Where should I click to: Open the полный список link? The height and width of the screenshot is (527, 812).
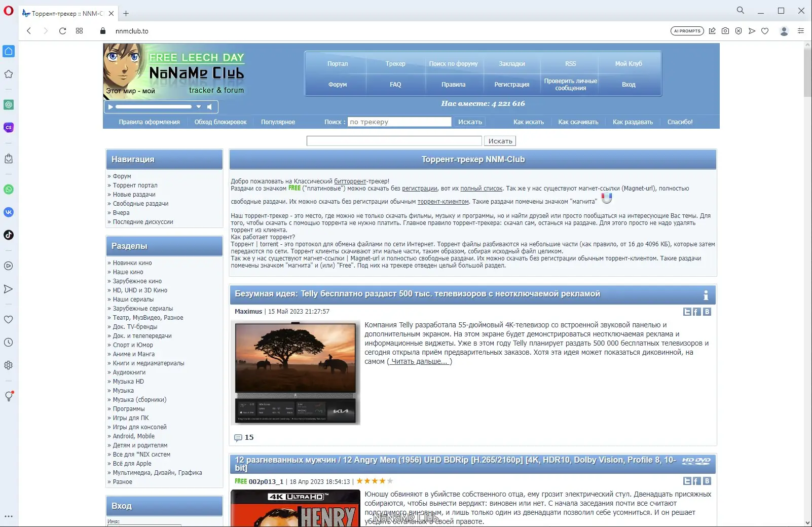(x=482, y=189)
